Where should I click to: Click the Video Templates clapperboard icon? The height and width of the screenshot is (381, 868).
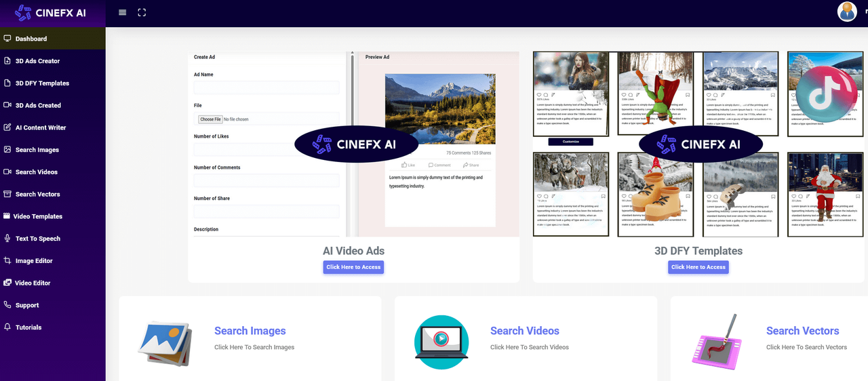coord(7,216)
